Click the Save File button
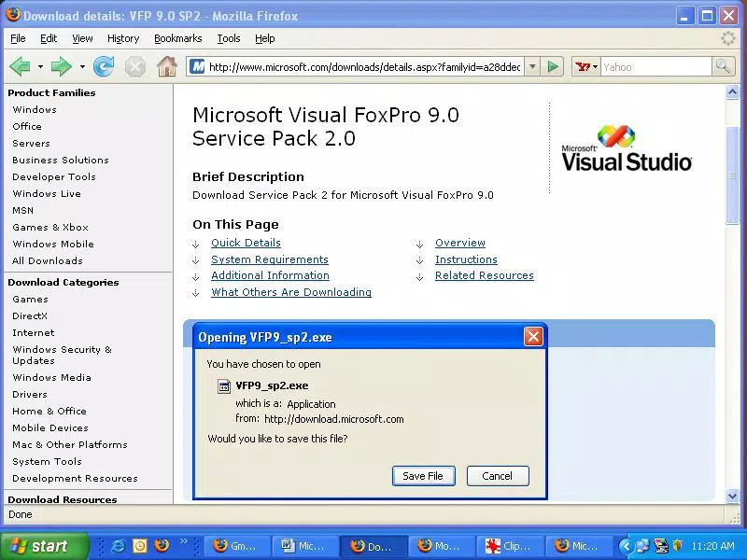The height and width of the screenshot is (560, 747). 424,476
